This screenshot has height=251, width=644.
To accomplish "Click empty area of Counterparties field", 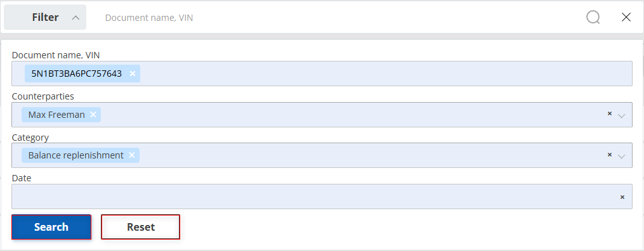I will click(x=353, y=115).
